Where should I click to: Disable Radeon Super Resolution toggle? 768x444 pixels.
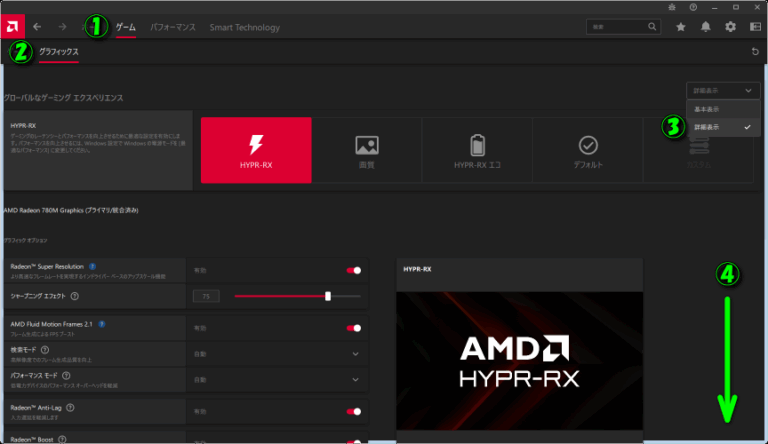pyautogui.click(x=353, y=270)
